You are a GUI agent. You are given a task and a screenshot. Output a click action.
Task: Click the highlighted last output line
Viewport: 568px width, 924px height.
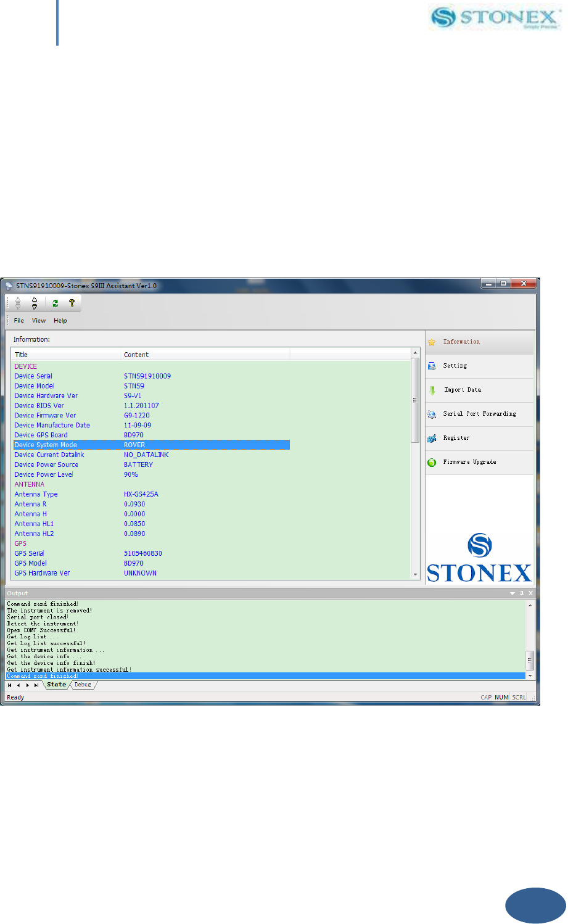coord(266,676)
